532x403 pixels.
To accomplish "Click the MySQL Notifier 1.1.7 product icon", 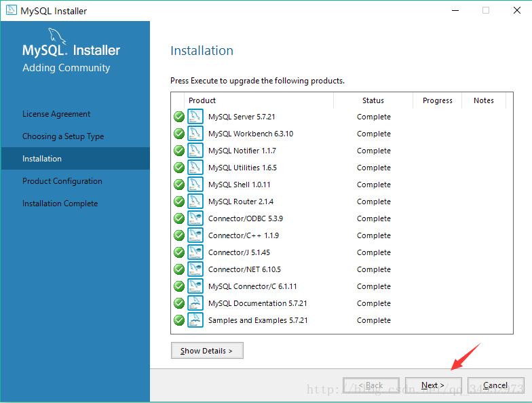I will (x=195, y=151).
